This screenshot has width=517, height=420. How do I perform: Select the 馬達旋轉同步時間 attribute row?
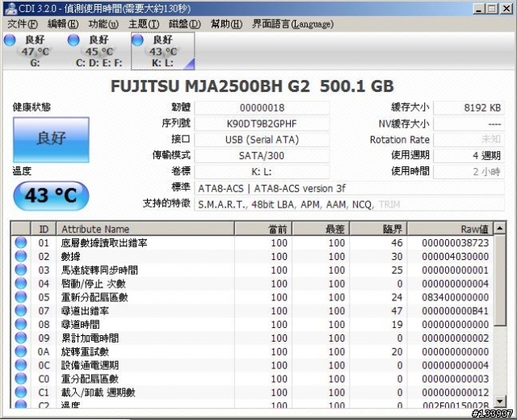point(252,270)
